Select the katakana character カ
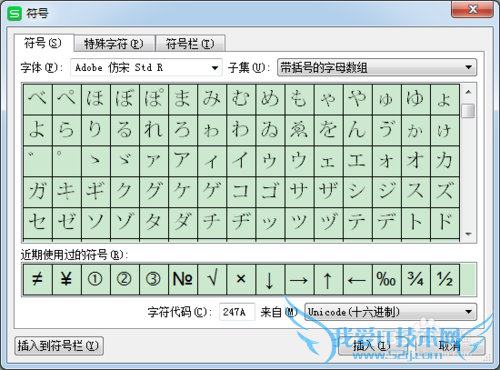The image size is (500, 370). 445,161
